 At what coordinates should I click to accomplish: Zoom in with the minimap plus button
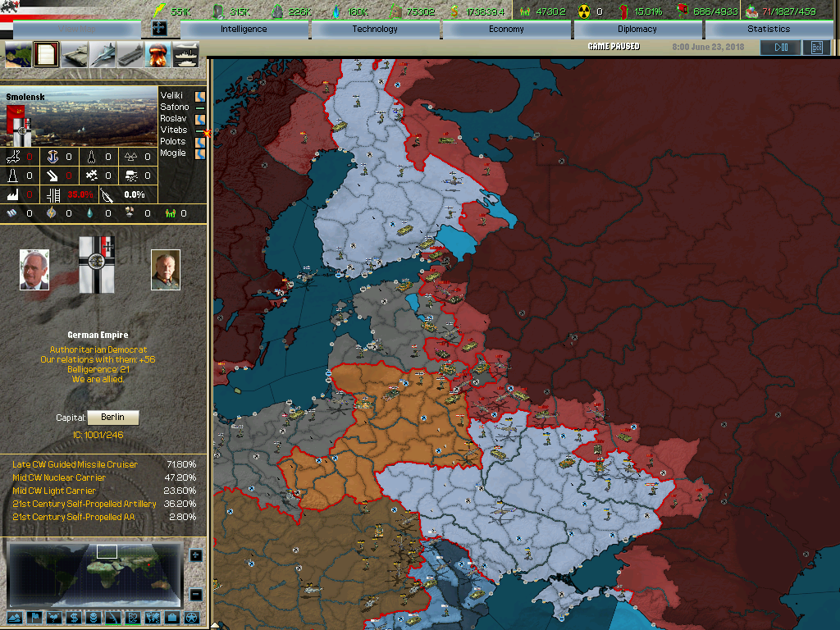coord(195,555)
